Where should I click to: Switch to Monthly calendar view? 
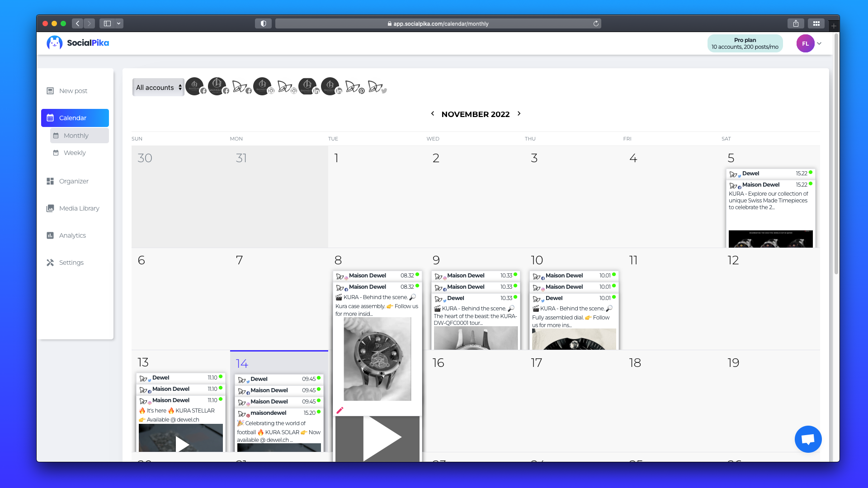pyautogui.click(x=80, y=136)
